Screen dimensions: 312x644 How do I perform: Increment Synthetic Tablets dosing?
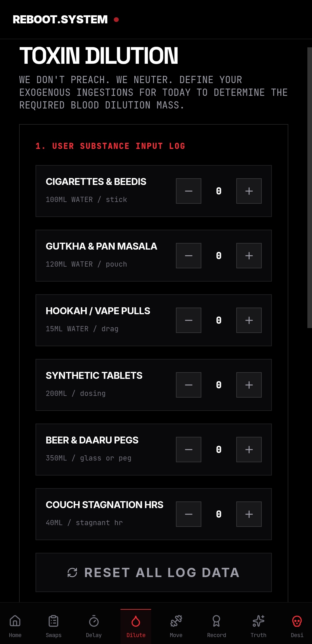(x=249, y=385)
